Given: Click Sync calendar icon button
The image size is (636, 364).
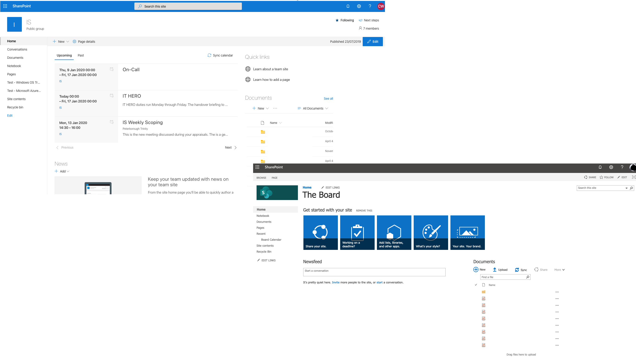Looking at the screenshot, I should point(209,55).
